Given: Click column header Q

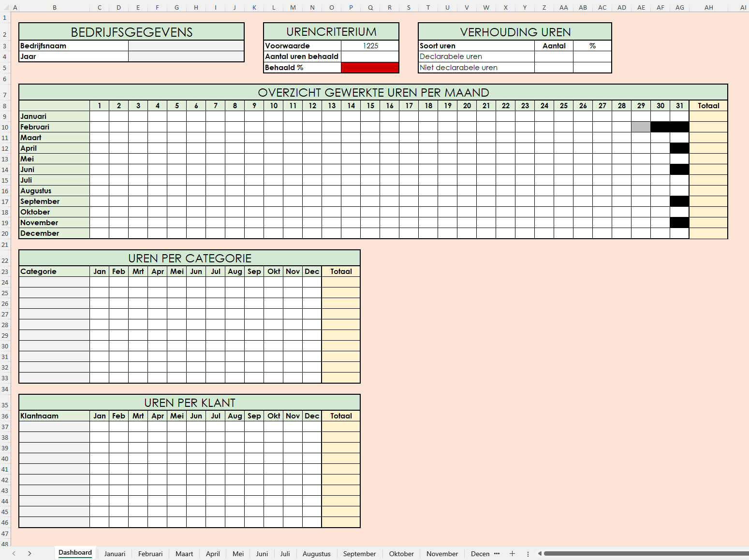Looking at the screenshot, I should pyautogui.click(x=370, y=7).
